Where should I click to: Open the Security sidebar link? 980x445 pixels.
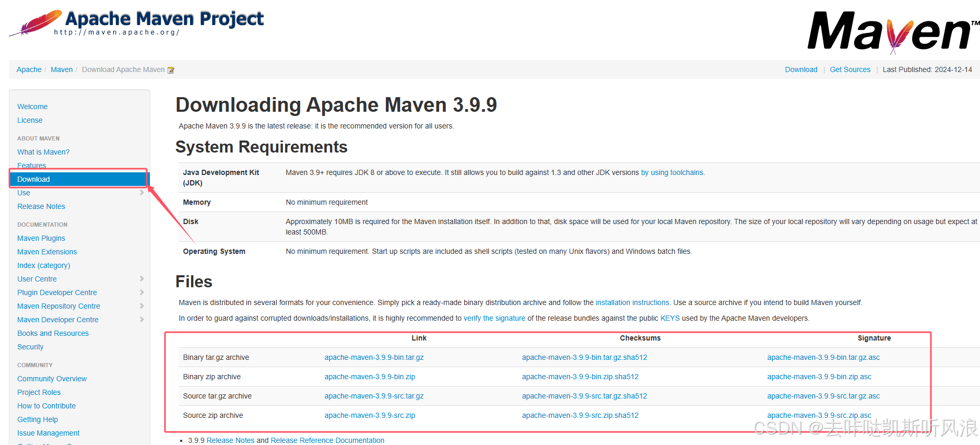click(30, 347)
